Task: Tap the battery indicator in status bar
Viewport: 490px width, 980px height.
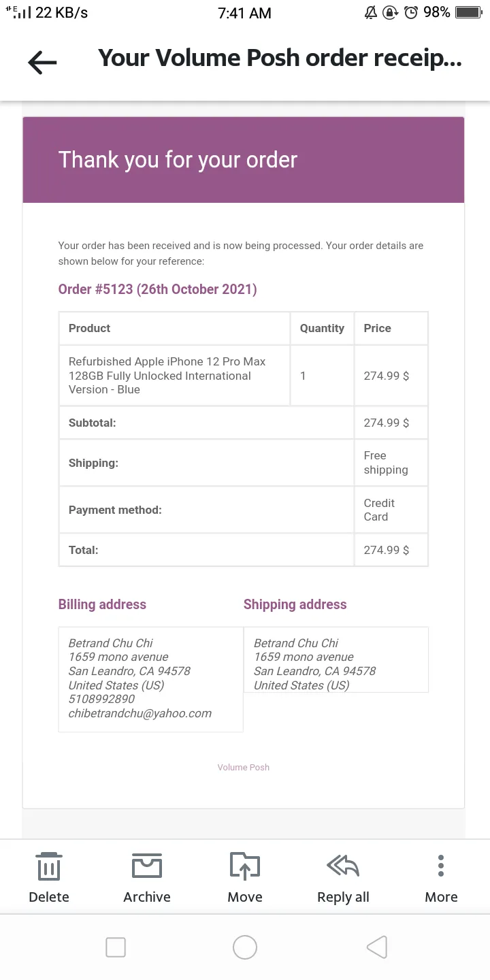Action: click(468, 12)
